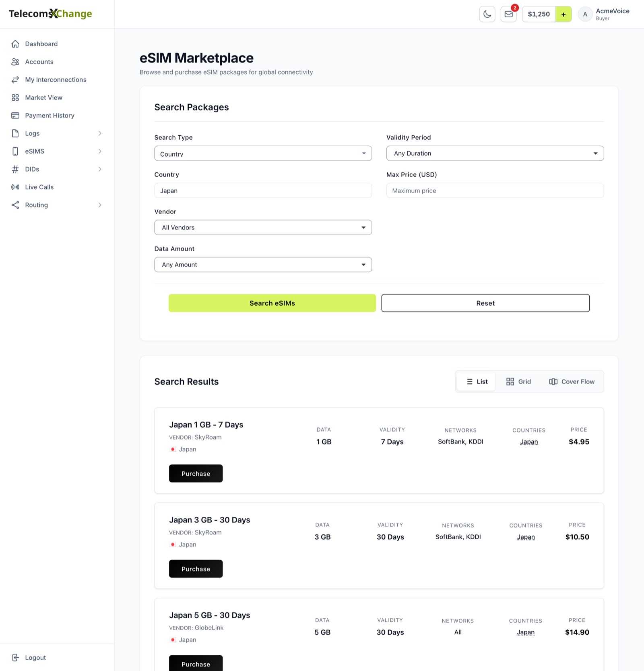Click the Cover Flow columns icon
This screenshot has height=671, width=644.
553,381
